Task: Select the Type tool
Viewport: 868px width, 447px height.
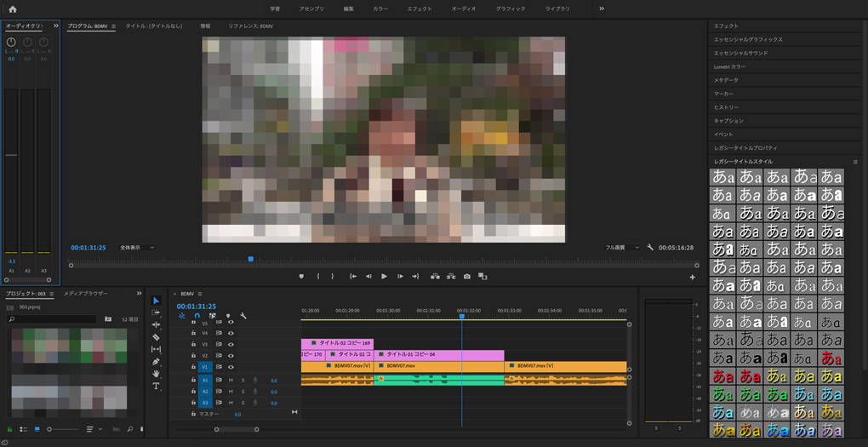Action: [x=156, y=386]
